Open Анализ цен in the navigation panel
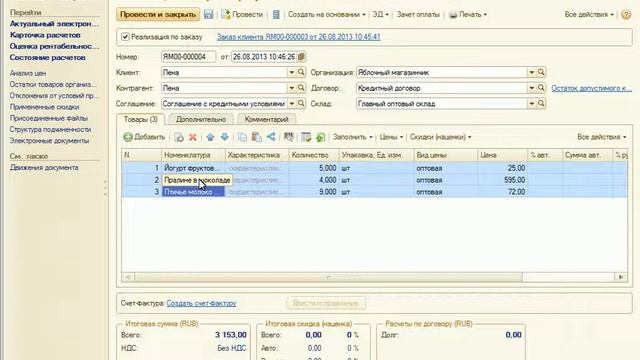The width and height of the screenshot is (640, 360). 28,73
